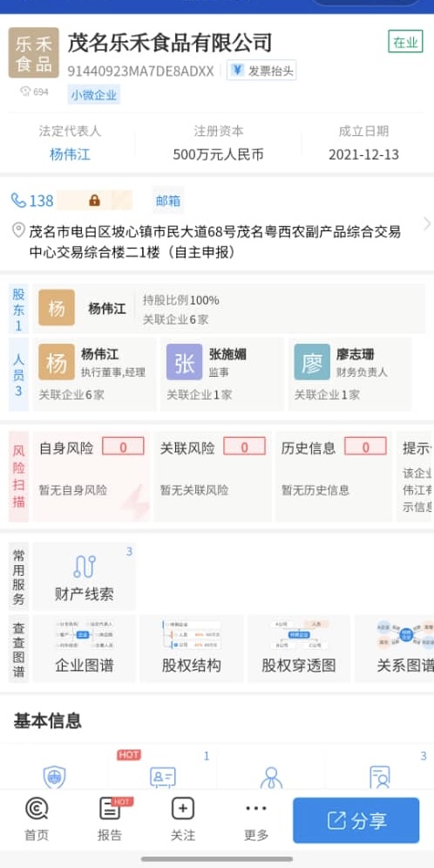434x868 pixels.
Task: Open 历史信息 risk panel
Action: click(x=334, y=476)
